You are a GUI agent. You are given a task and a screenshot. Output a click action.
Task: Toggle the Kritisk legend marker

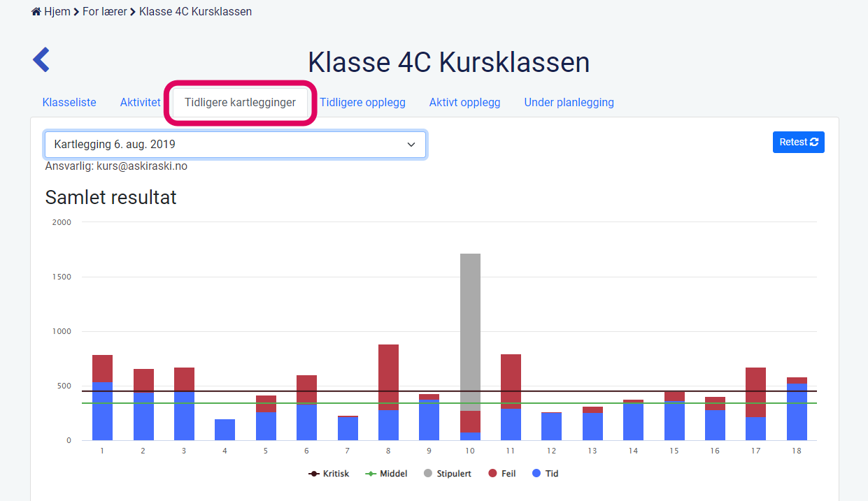(x=314, y=474)
